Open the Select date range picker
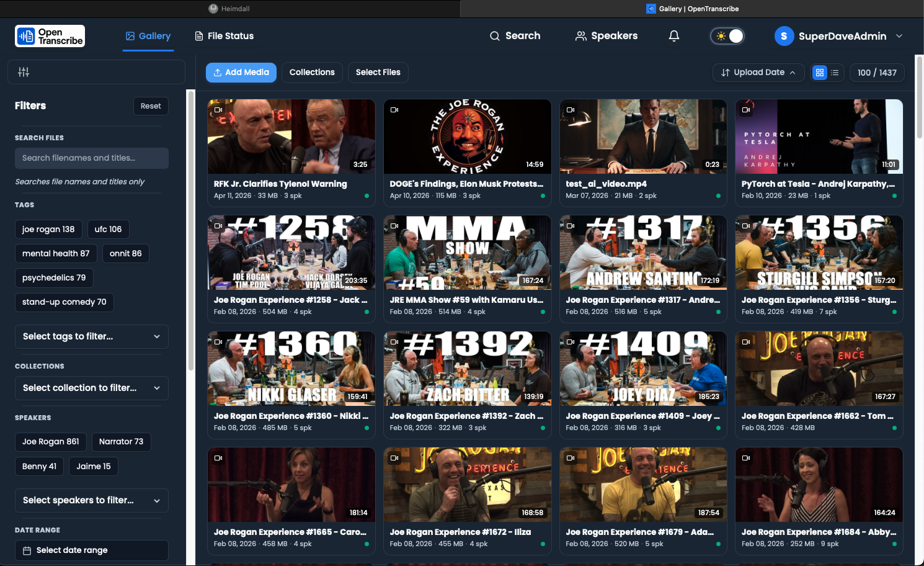924x566 pixels. [x=92, y=550]
